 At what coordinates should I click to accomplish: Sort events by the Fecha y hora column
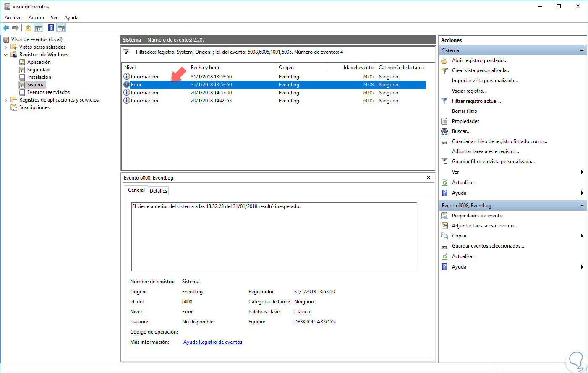[232, 68]
